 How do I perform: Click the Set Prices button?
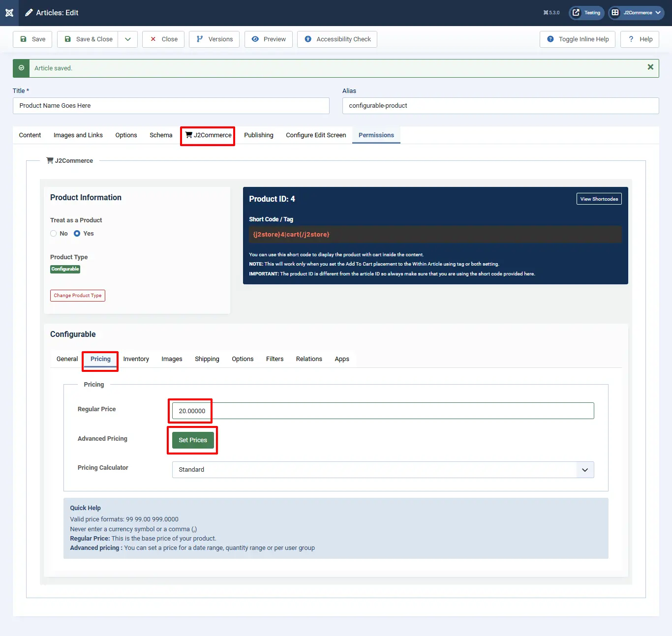[x=193, y=440]
